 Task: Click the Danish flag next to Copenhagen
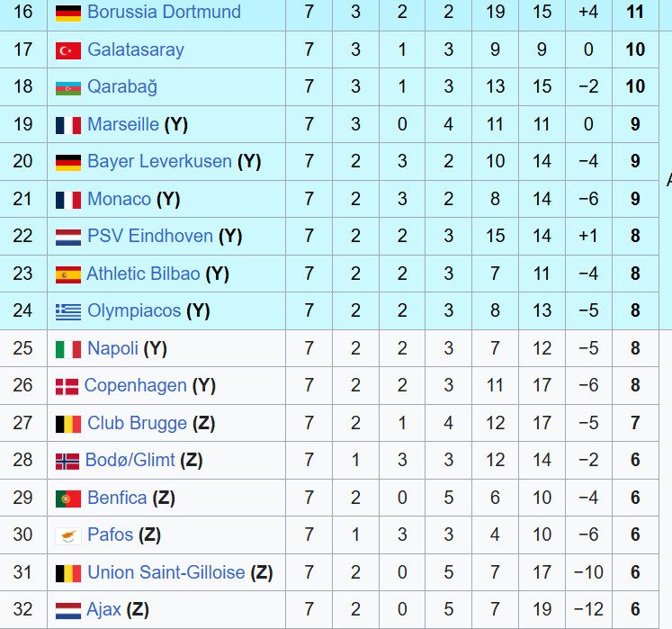(x=66, y=386)
